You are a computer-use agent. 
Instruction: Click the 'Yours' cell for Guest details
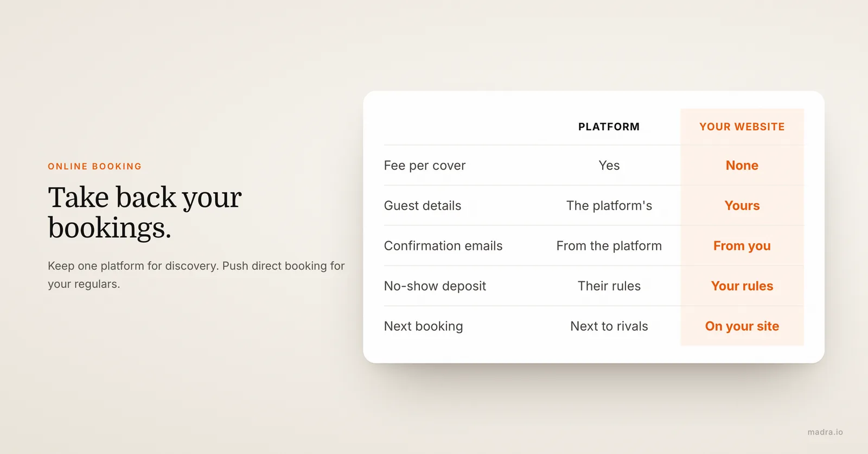click(x=742, y=206)
